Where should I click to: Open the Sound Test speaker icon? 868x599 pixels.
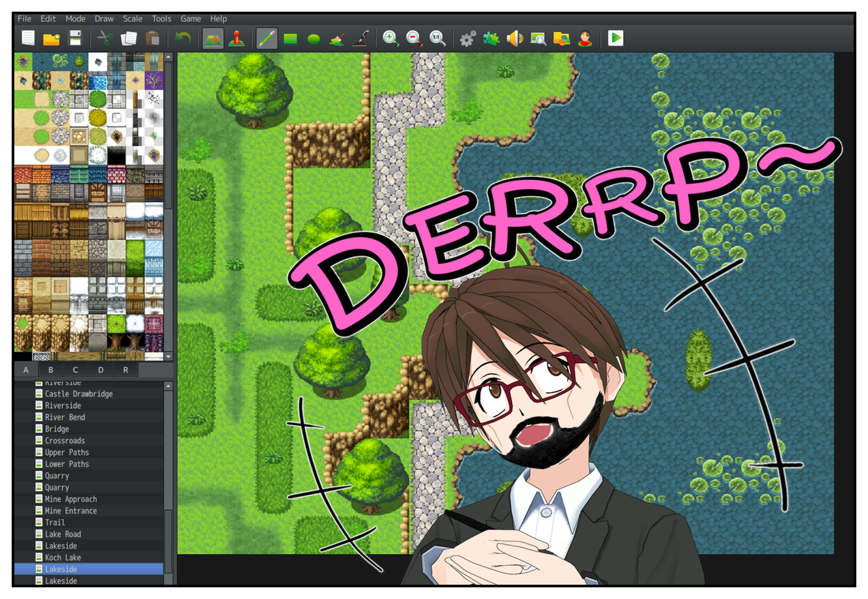click(x=515, y=39)
